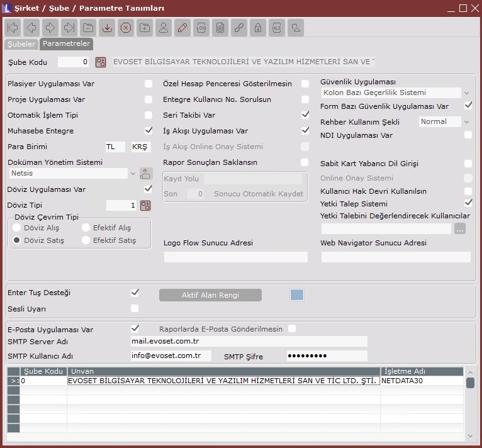
Task: Open lookup icon beside Şube Kodu
Action: [101, 62]
